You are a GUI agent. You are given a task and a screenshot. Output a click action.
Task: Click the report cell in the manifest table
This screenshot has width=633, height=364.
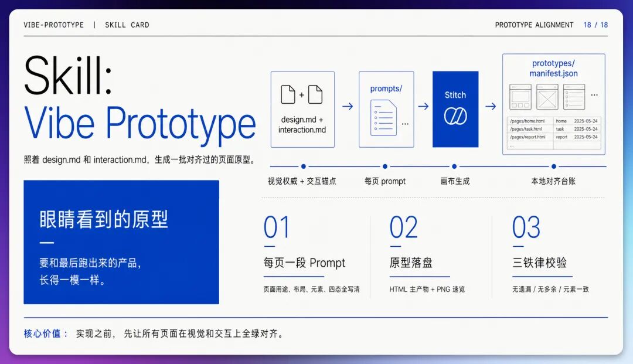(x=561, y=137)
